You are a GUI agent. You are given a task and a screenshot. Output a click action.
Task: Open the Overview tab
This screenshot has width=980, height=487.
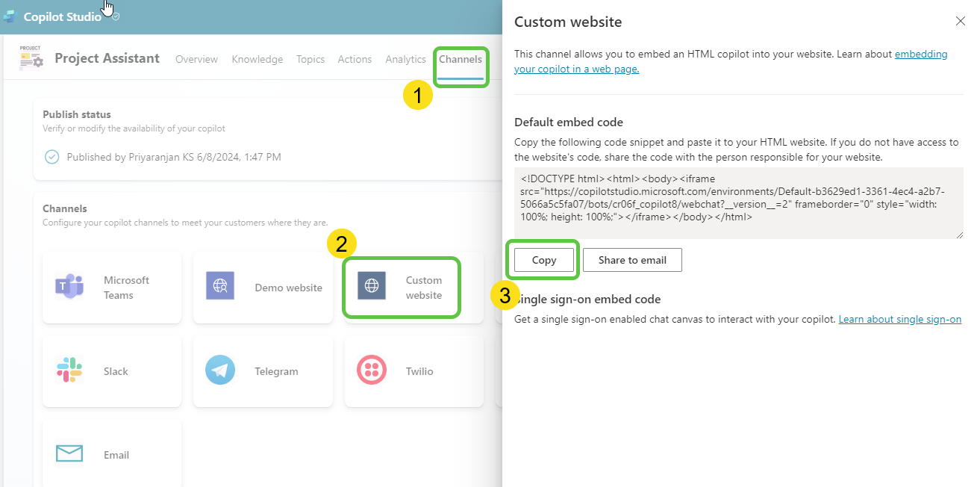tap(196, 59)
